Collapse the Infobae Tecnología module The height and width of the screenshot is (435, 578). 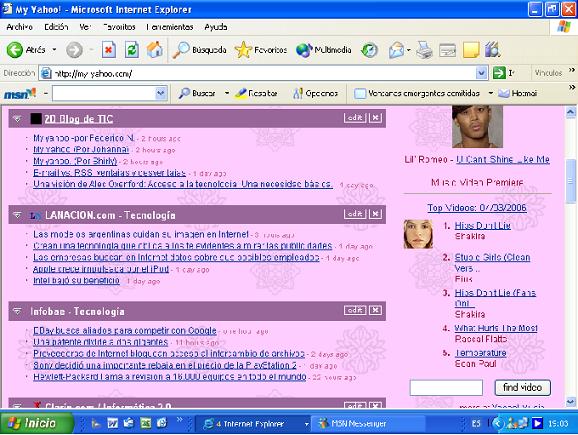(17, 311)
